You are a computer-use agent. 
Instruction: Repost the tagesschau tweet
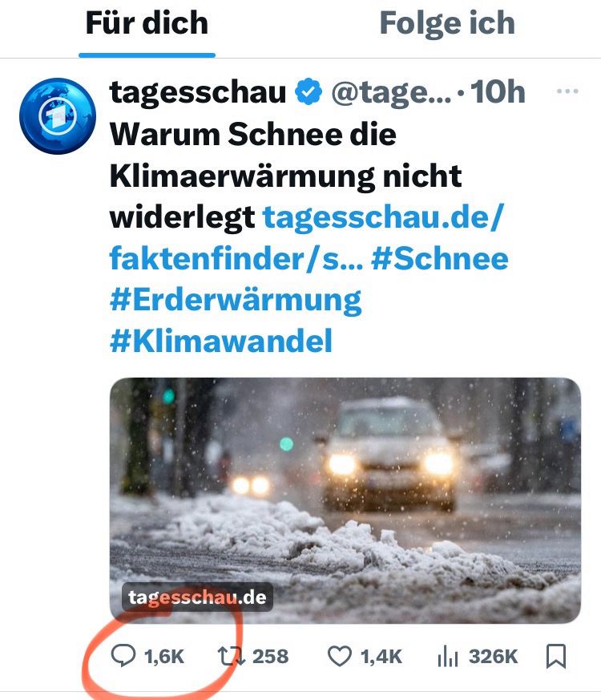click(x=231, y=657)
